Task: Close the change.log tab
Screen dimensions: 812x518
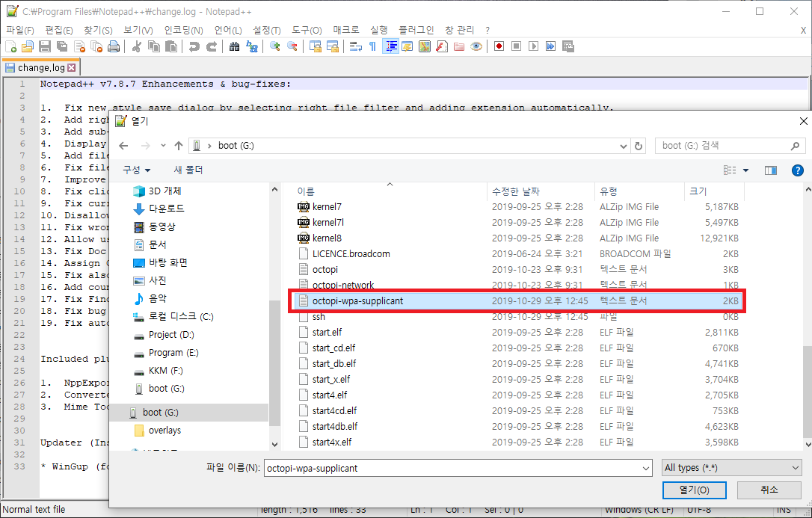Action: pos(72,68)
